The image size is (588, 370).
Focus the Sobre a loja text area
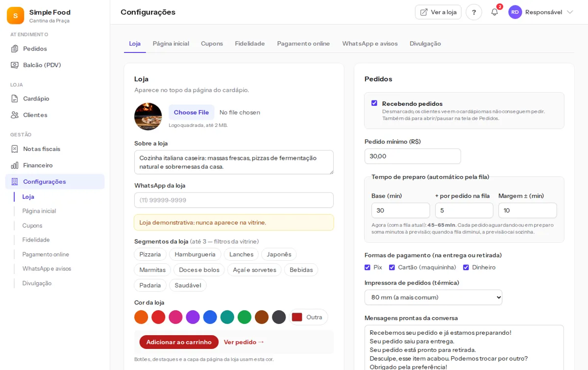(x=234, y=162)
